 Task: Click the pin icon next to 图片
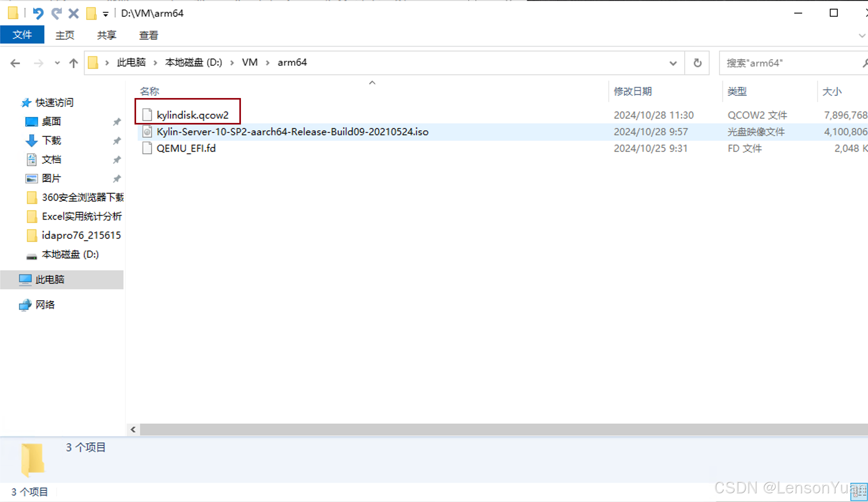pyautogui.click(x=117, y=179)
